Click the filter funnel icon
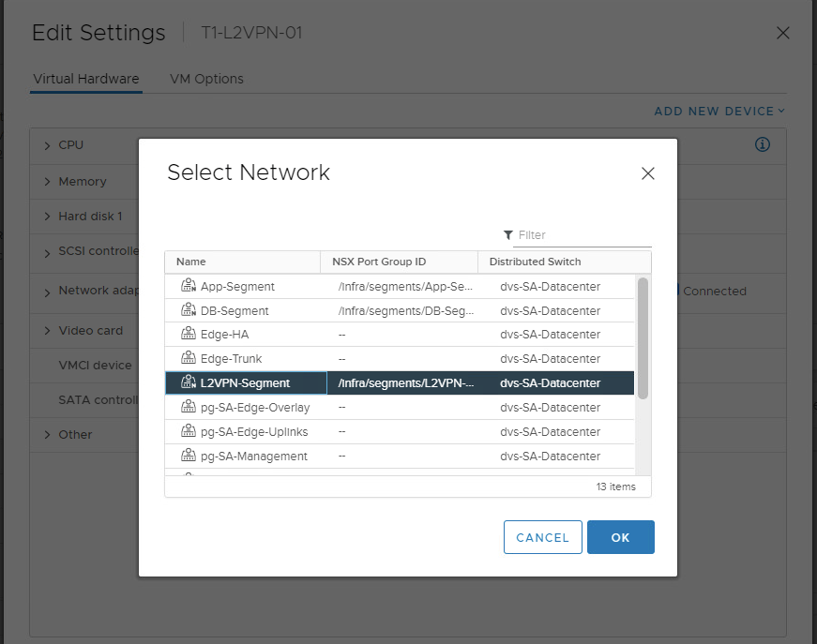This screenshot has height=644, width=817. 508,235
